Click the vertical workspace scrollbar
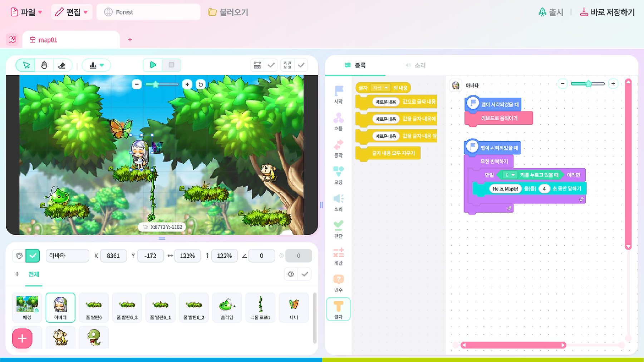 tap(628, 164)
